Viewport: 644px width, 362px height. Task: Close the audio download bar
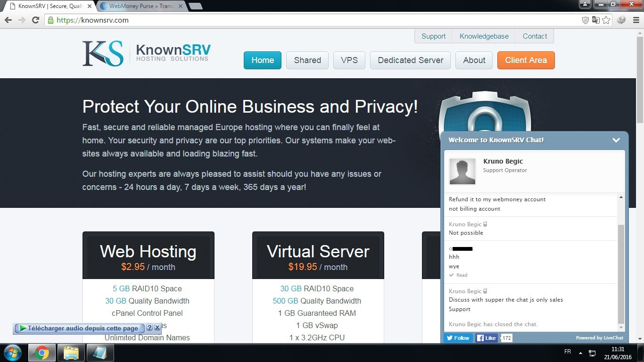point(157,328)
